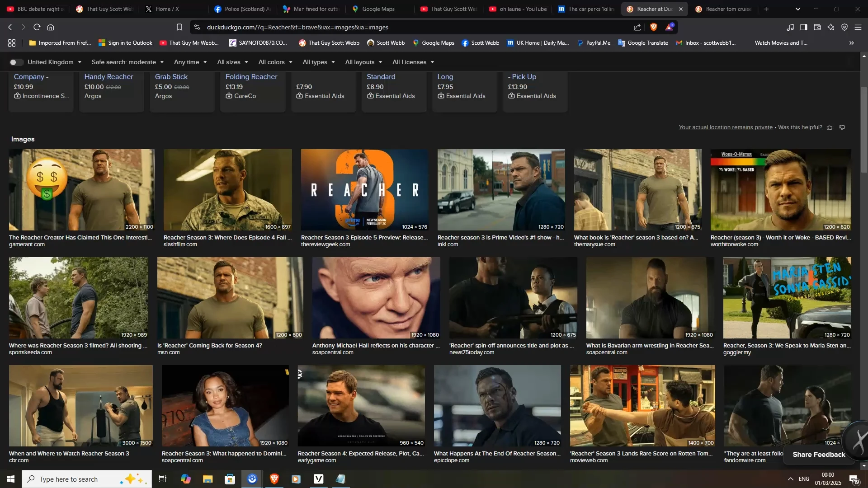
Task: Open the PayPal.Me bookmark
Action: 594,43
